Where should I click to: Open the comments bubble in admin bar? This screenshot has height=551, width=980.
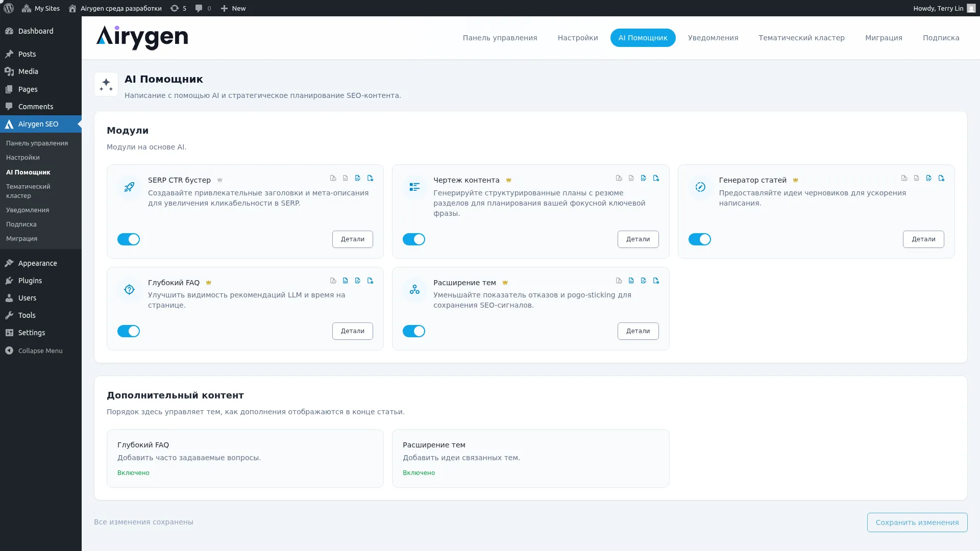tap(203, 8)
